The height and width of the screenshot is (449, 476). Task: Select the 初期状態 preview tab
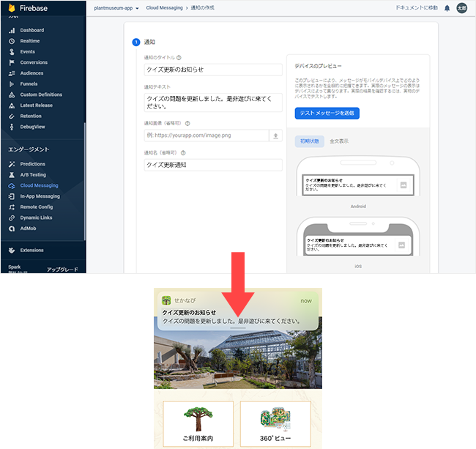[x=309, y=141]
